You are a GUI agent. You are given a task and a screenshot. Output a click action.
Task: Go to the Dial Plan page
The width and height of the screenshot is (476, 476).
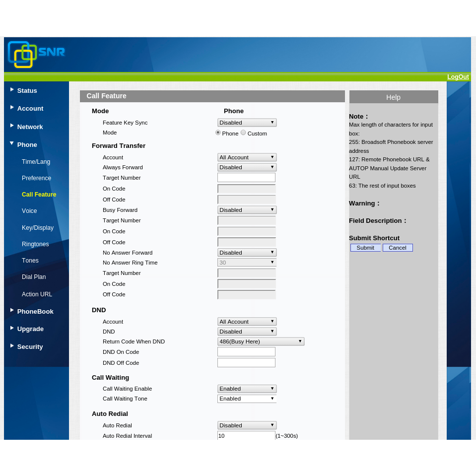pos(34,277)
